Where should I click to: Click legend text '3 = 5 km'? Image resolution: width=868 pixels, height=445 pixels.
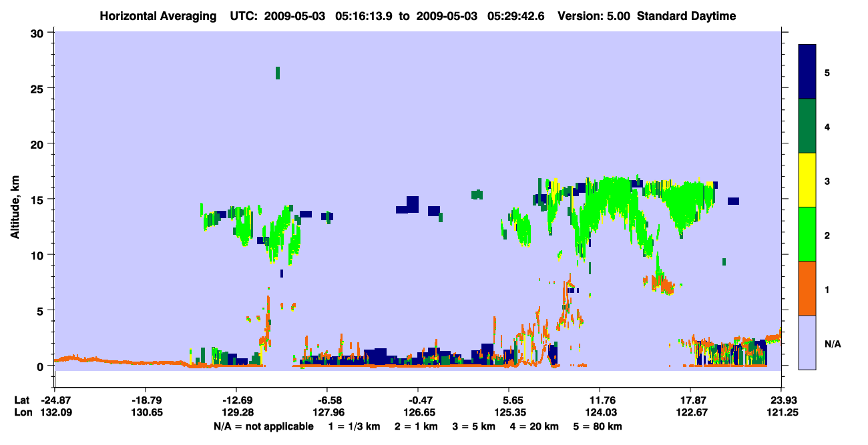pos(473,426)
